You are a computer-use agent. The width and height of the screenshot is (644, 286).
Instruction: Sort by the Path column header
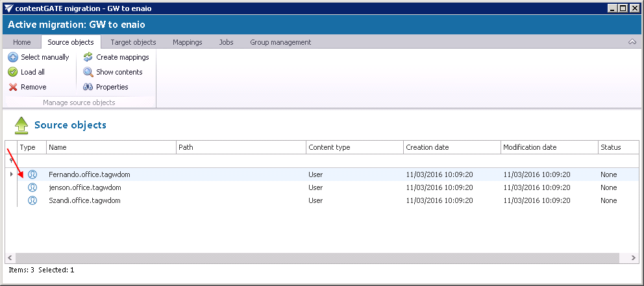point(241,147)
